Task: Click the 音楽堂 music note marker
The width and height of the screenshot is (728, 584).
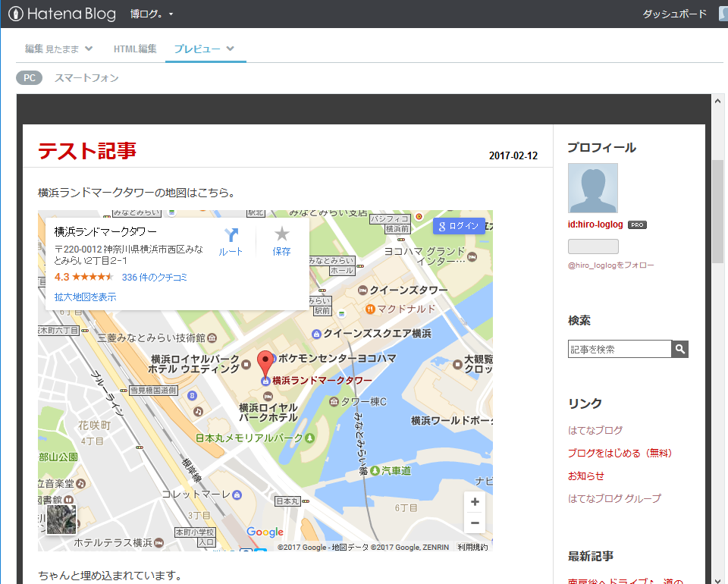Action: 81,483
